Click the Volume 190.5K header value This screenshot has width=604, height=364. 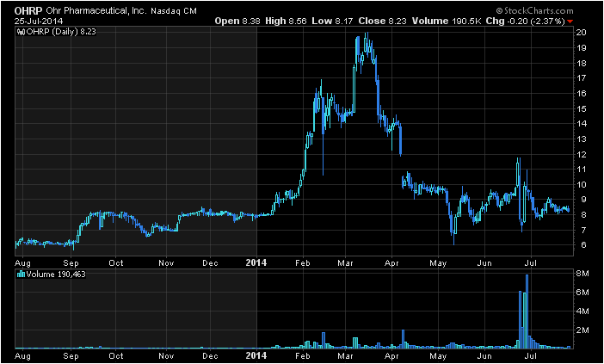coord(447,22)
